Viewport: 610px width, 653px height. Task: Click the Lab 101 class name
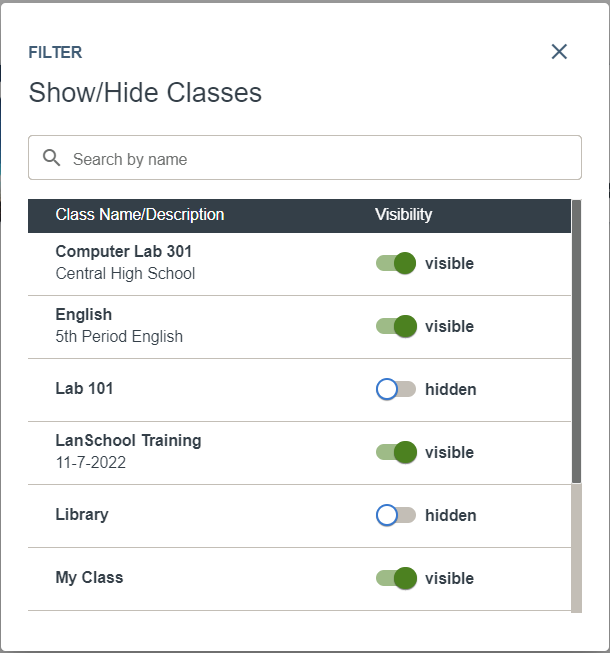tap(85, 389)
